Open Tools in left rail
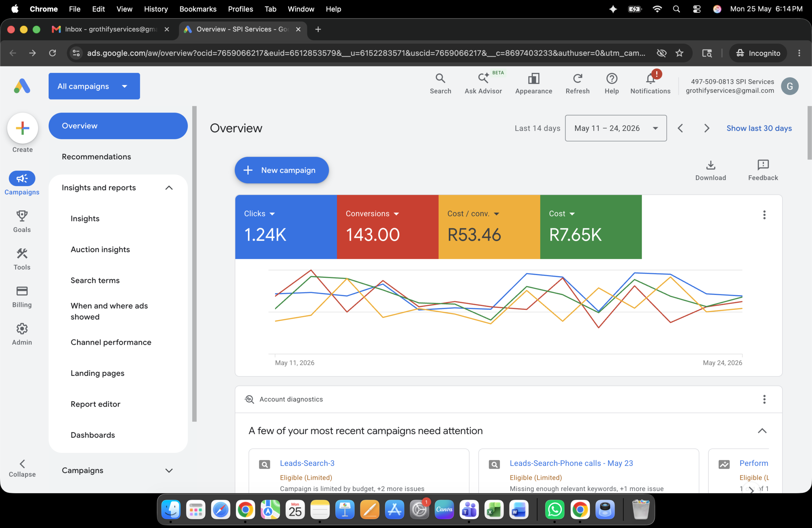Image resolution: width=812 pixels, height=528 pixels. (22, 259)
